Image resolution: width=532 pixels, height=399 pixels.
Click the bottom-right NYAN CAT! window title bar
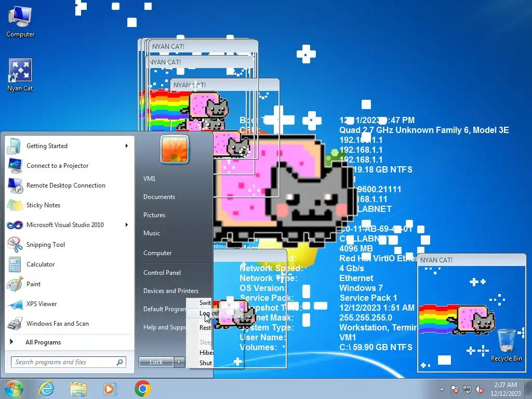tap(472, 260)
